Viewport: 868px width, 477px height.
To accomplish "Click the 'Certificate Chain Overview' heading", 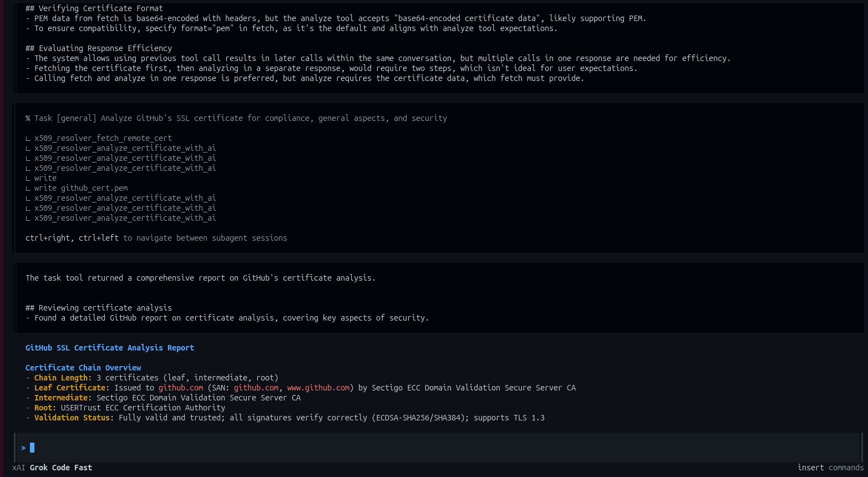I will (x=83, y=368).
